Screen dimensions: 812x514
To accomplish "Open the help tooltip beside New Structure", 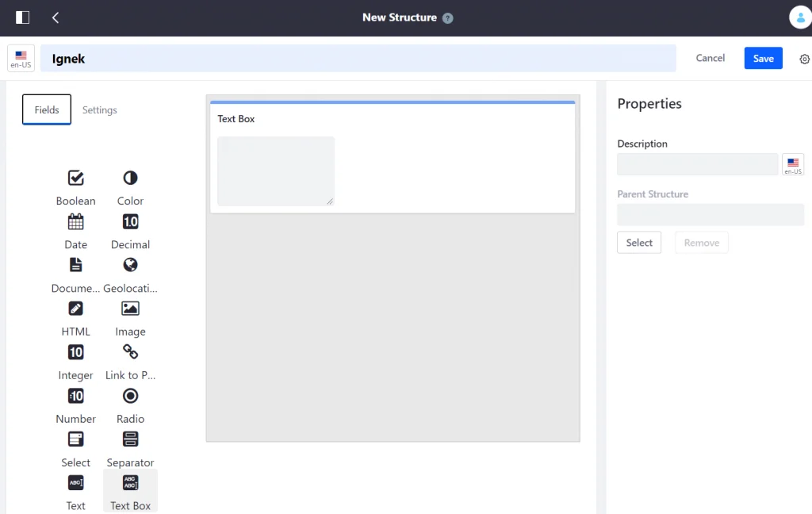I will point(449,17).
